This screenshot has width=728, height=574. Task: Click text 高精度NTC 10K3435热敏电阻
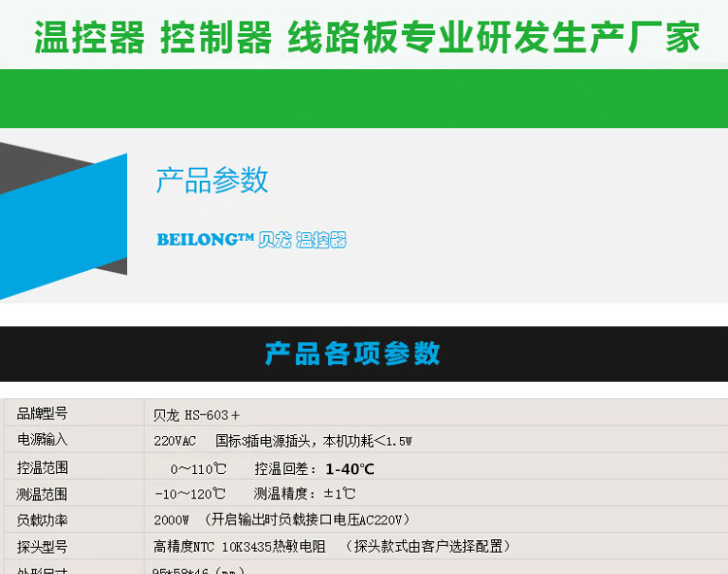[x=240, y=546]
